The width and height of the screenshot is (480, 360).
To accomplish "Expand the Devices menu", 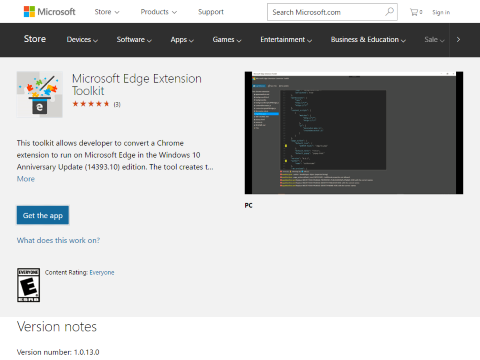I will (82, 40).
